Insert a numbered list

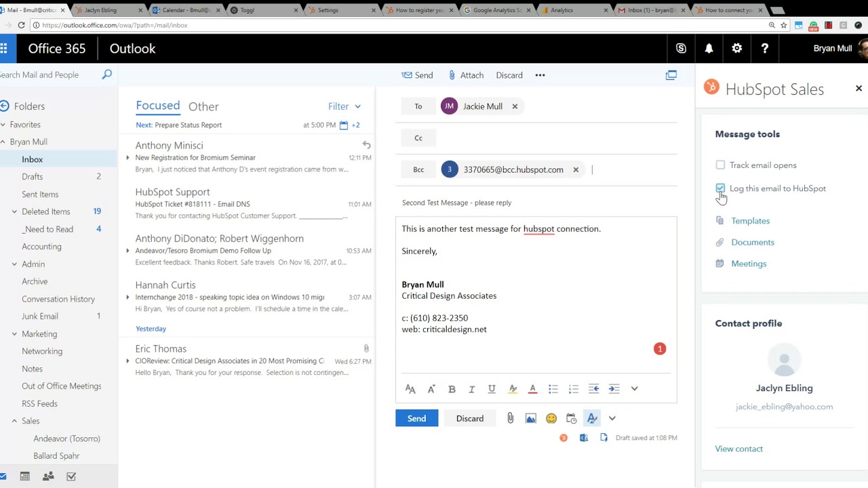click(x=574, y=389)
